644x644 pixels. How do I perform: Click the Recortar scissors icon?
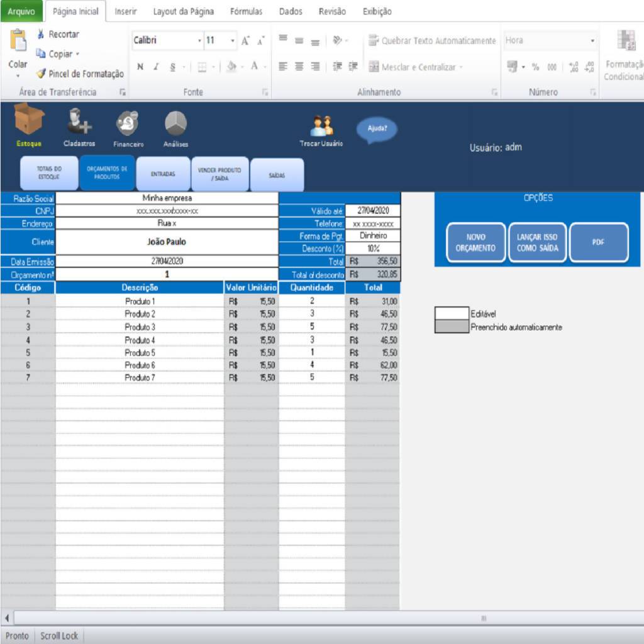(42, 35)
